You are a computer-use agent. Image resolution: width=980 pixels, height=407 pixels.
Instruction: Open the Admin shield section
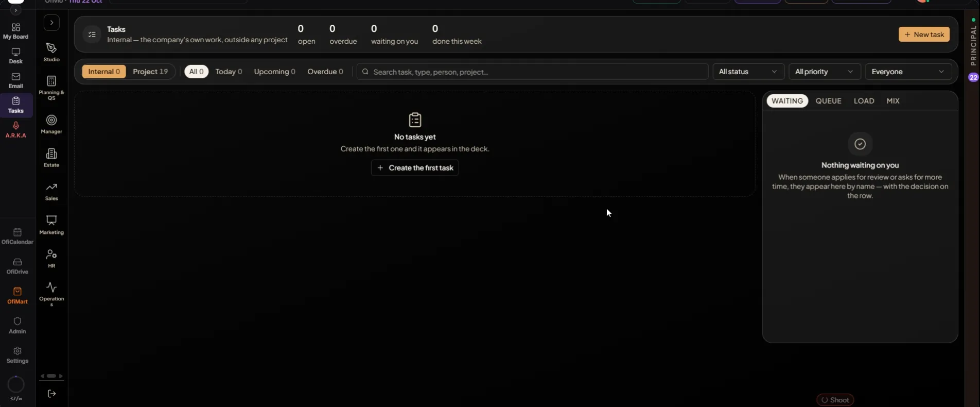coord(17,326)
